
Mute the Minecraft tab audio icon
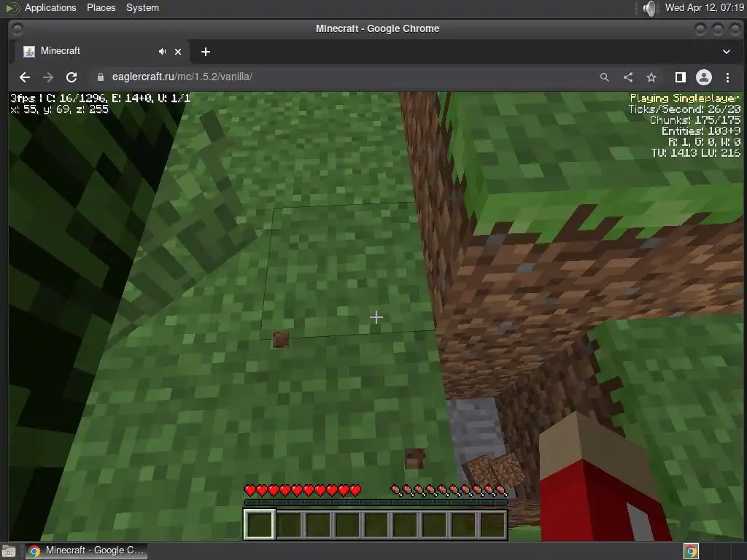(163, 52)
